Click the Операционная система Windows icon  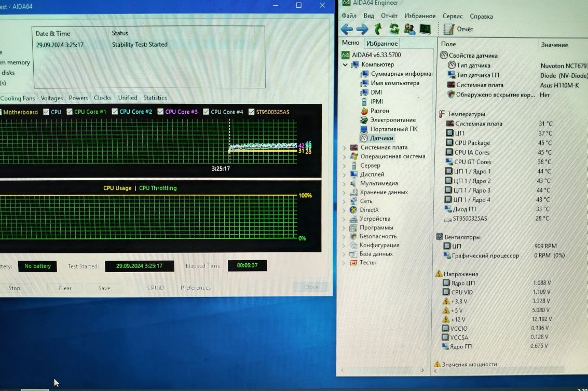point(353,156)
